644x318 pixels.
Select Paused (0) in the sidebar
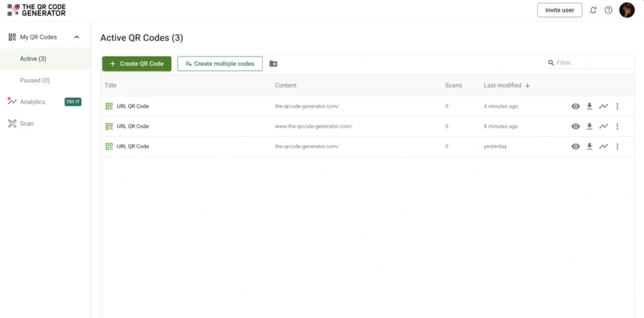[x=35, y=80]
